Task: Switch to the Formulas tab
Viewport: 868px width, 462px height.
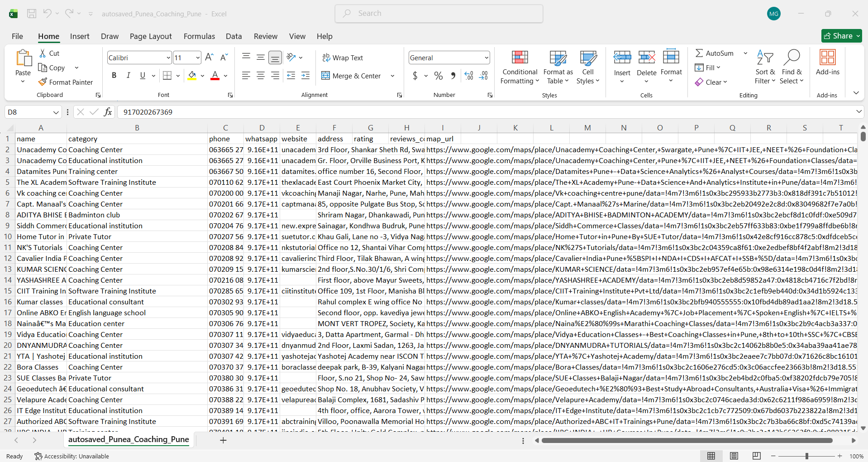Action: (199, 36)
